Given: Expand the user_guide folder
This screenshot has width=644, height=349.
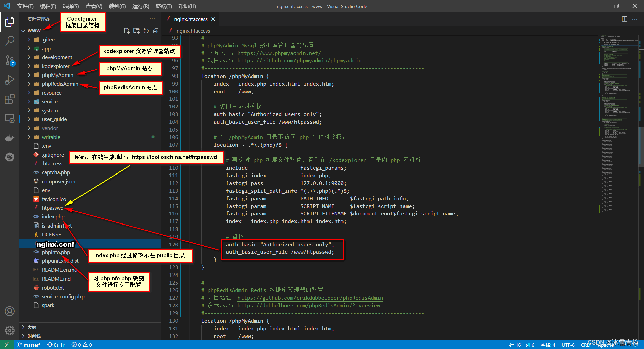Looking at the screenshot, I should tap(29, 119).
